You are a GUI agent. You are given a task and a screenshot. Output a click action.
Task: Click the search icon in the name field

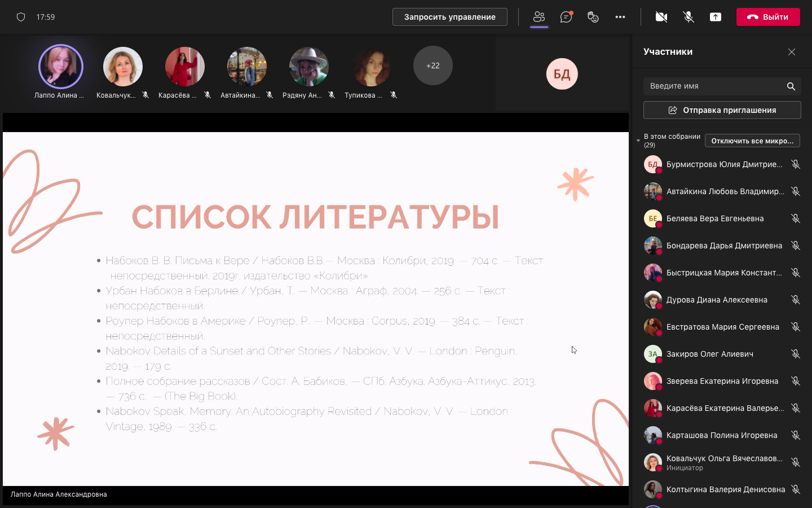pos(791,86)
